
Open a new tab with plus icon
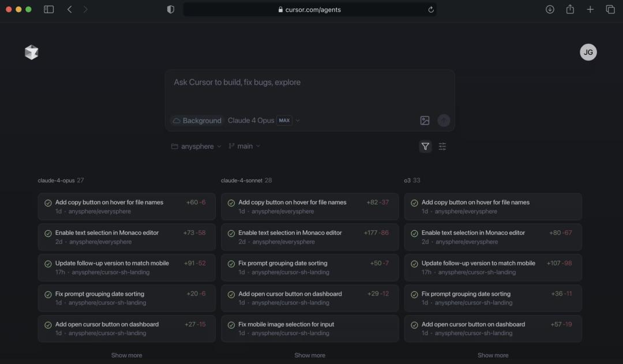click(x=591, y=10)
